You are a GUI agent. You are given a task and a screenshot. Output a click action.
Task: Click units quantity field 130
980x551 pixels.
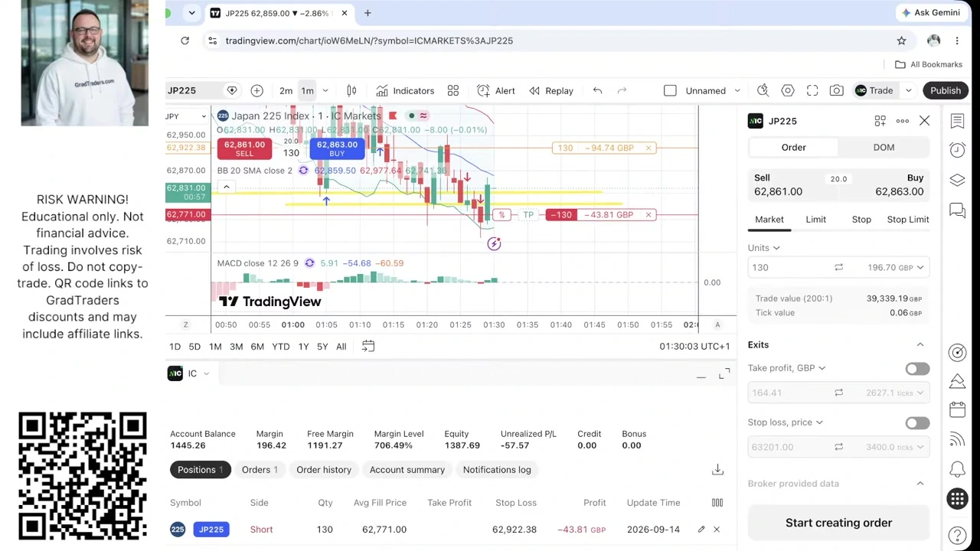point(789,268)
